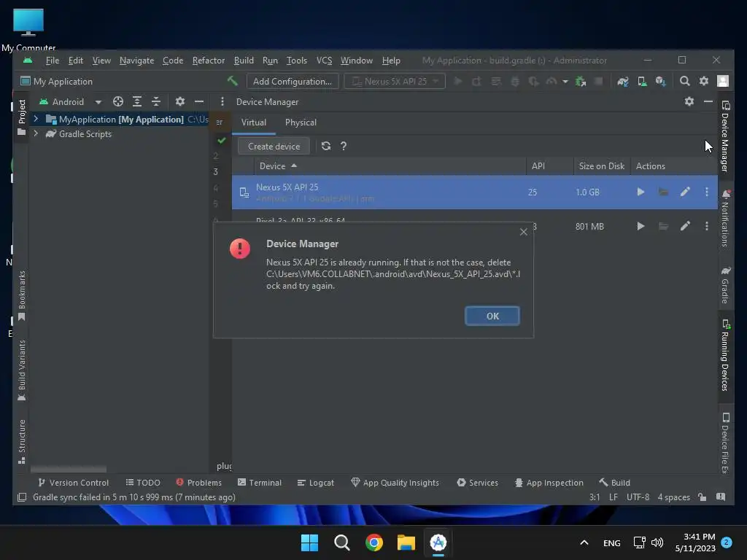Click the UTF-8 encoding status entry
The height and width of the screenshot is (560, 747).
pos(638,497)
